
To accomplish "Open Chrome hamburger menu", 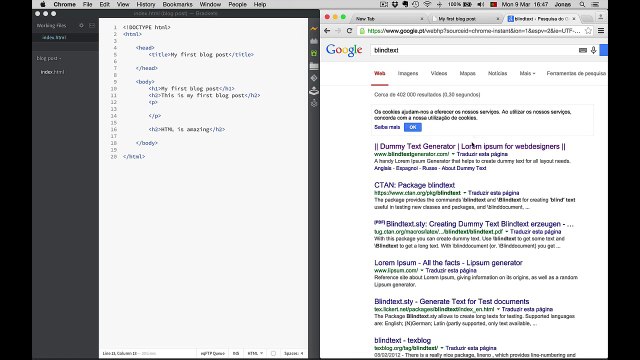I will pyautogui.click(x=601, y=31).
